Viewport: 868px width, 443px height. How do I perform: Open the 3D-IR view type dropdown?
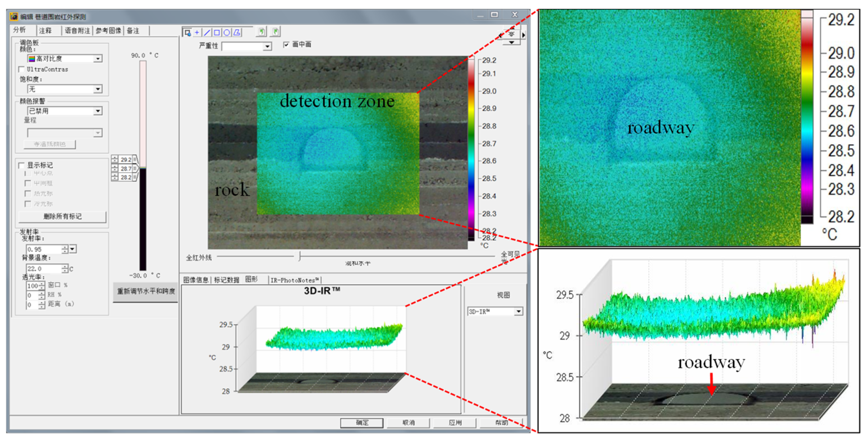coord(519,312)
